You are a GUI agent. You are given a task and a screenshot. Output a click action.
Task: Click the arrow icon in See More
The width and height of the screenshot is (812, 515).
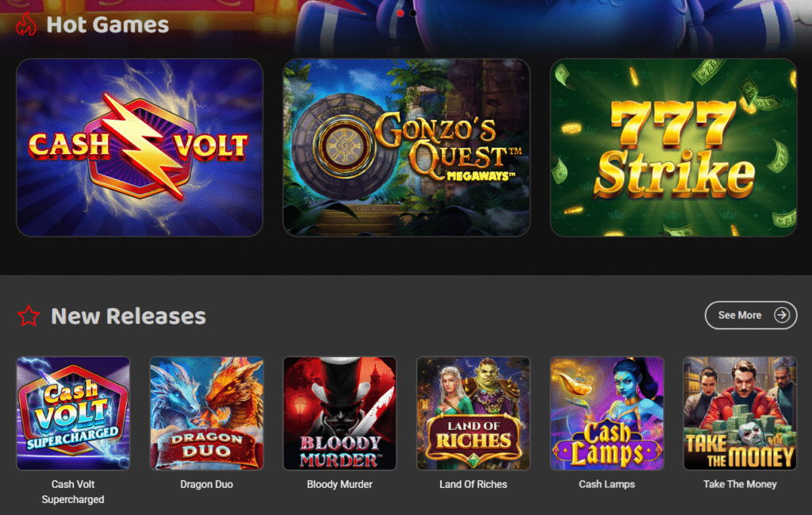(781, 315)
